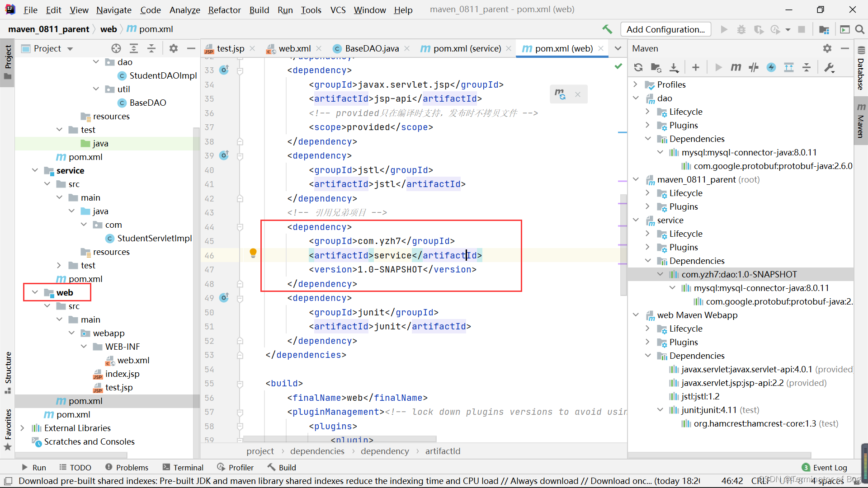Click the Maven refresh/reload icon

click(638, 68)
